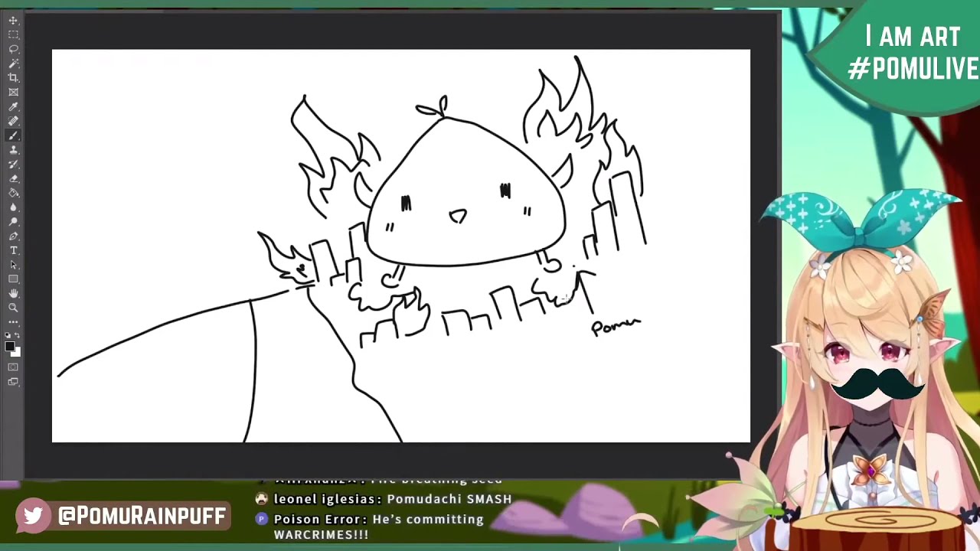Select the Eraser tool
Screen dimensions: 980x551
[14, 178]
